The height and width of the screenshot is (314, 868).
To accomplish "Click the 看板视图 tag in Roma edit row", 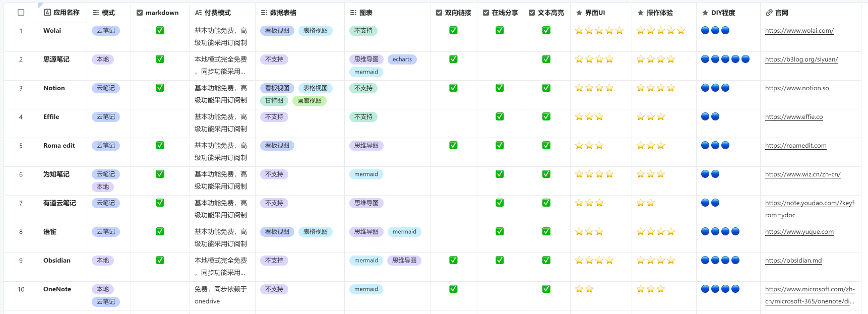I will 277,146.
